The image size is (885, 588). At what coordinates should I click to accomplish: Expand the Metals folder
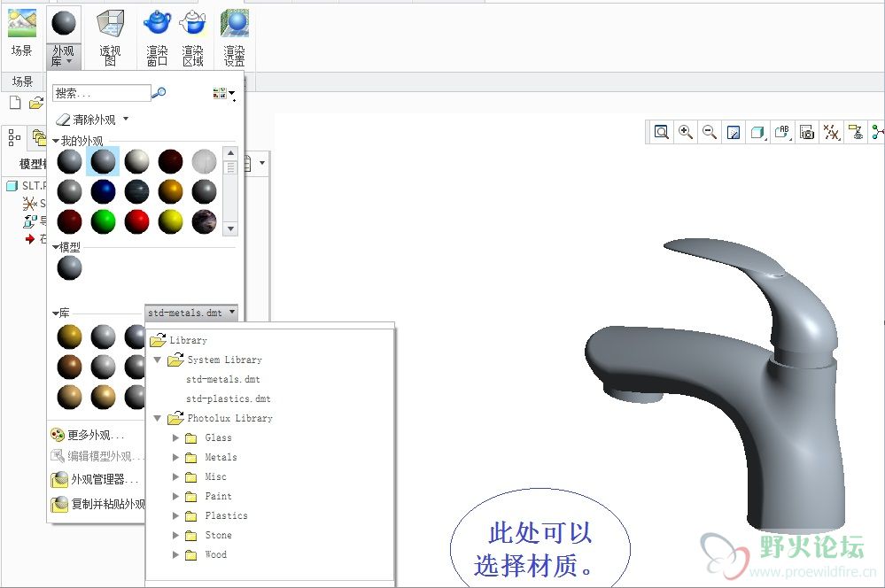tap(175, 458)
